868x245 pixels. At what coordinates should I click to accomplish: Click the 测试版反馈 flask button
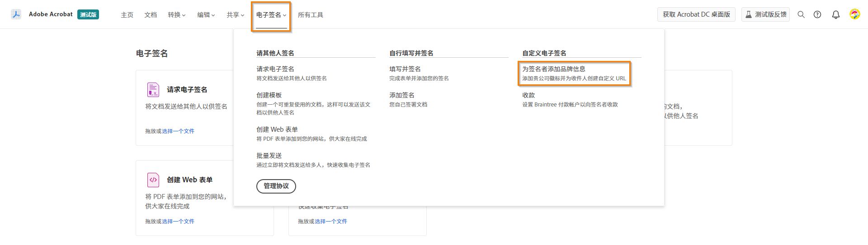pyautogui.click(x=765, y=14)
